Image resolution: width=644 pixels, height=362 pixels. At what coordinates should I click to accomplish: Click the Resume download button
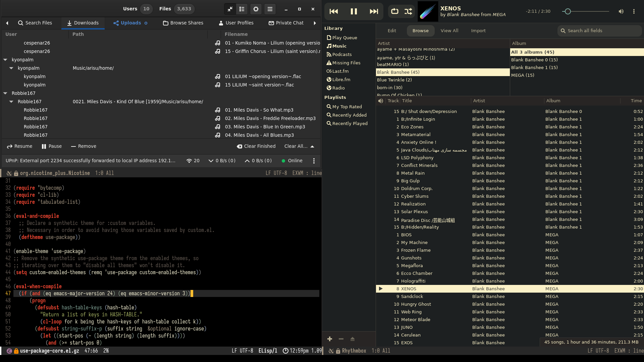click(19, 146)
